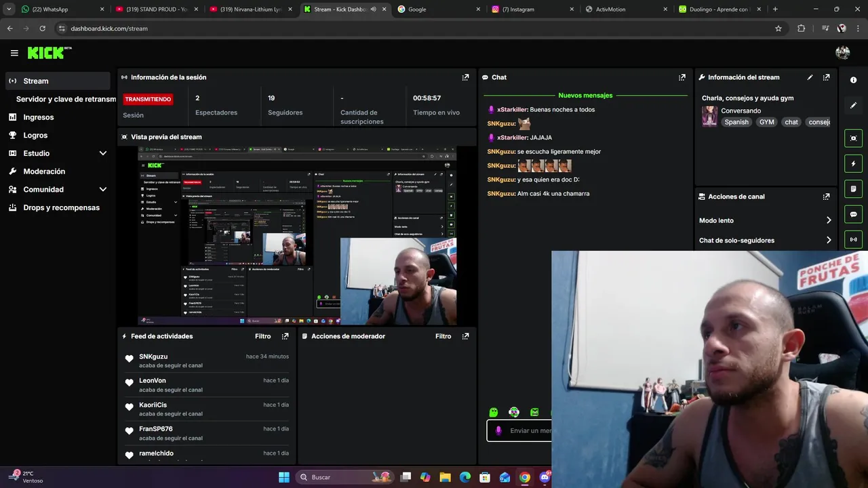Pop out the Información del stream panel

826,77
